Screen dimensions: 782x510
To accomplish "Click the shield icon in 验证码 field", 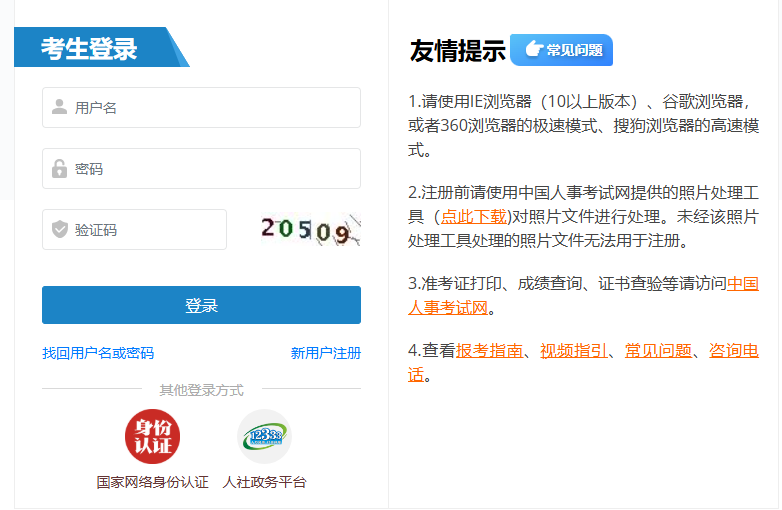I will click(59, 230).
